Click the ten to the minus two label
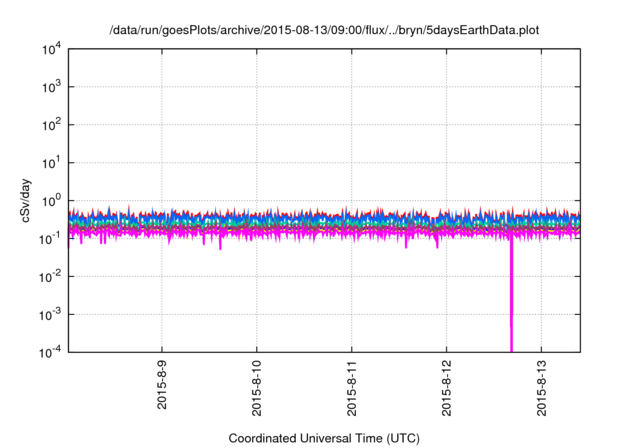 pyautogui.click(x=50, y=277)
